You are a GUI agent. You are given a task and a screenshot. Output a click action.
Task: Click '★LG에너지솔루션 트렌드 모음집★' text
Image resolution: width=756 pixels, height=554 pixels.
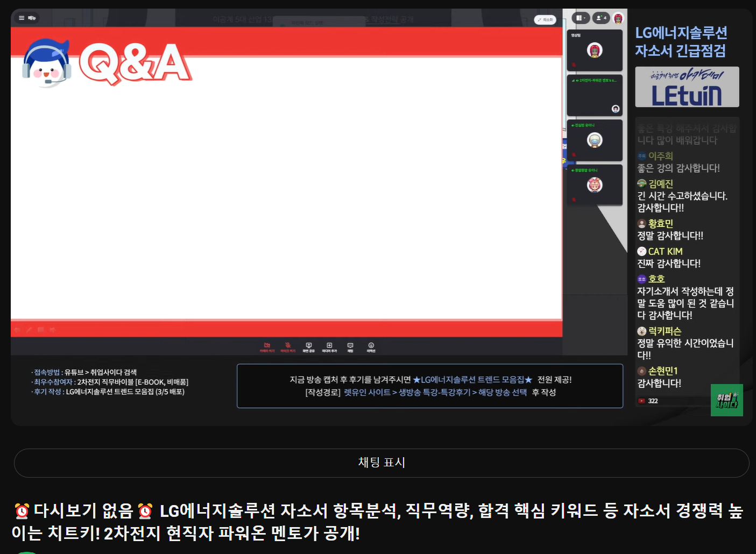472,380
